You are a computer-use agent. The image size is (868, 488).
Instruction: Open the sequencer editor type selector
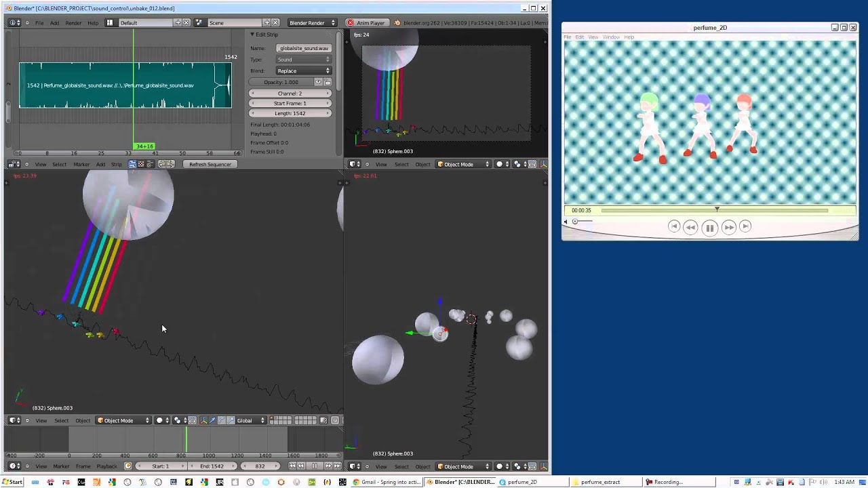[x=14, y=164]
